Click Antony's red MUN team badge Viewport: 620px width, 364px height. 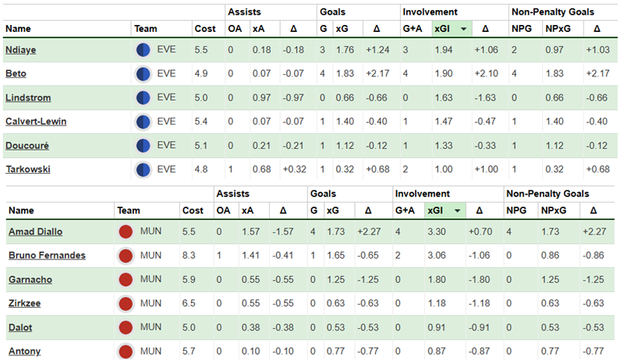(126, 352)
